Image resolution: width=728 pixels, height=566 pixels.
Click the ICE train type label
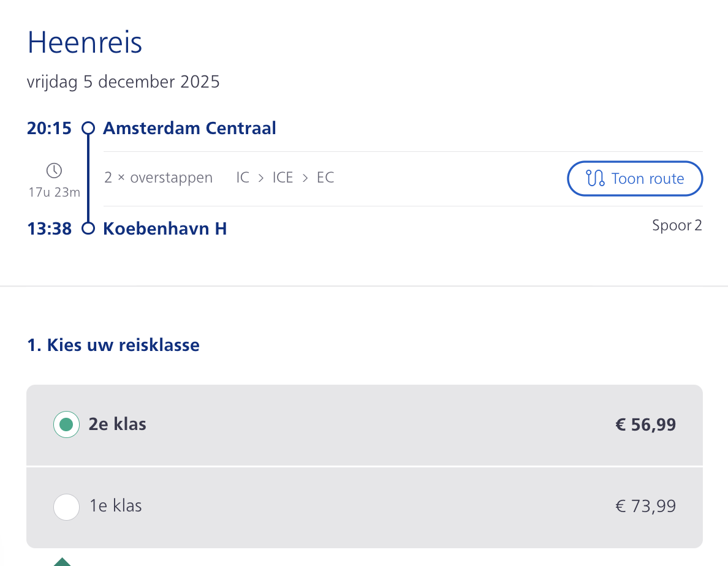click(282, 178)
